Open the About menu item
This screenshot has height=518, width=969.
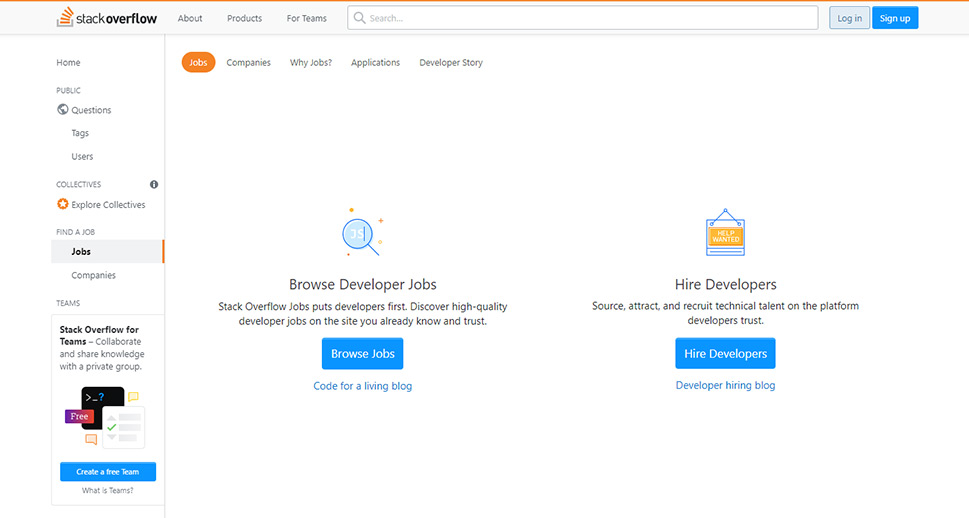point(190,18)
